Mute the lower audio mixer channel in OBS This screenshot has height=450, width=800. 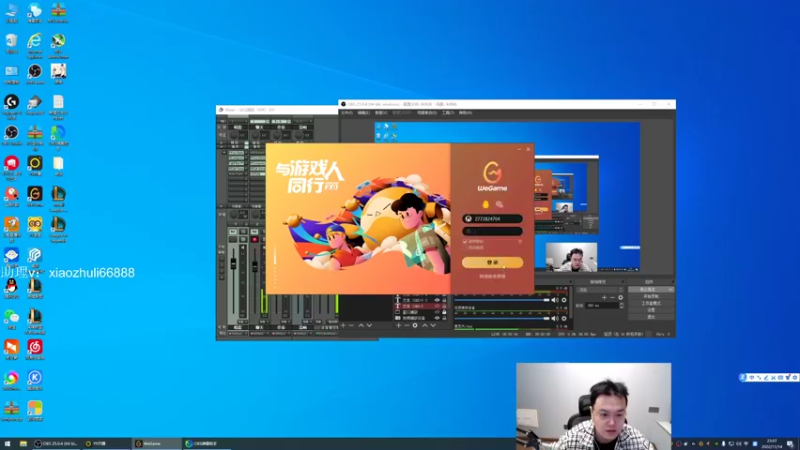pos(554,318)
